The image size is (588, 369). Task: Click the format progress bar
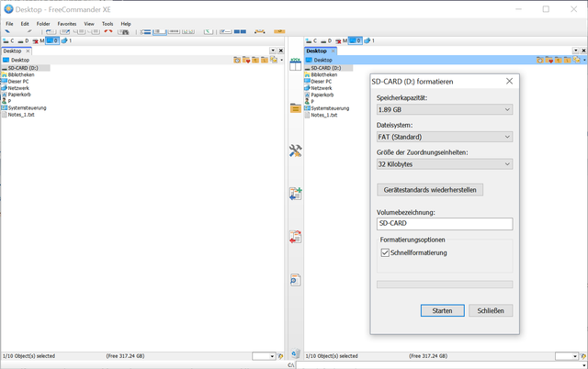pyautogui.click(x=445, y=285)
